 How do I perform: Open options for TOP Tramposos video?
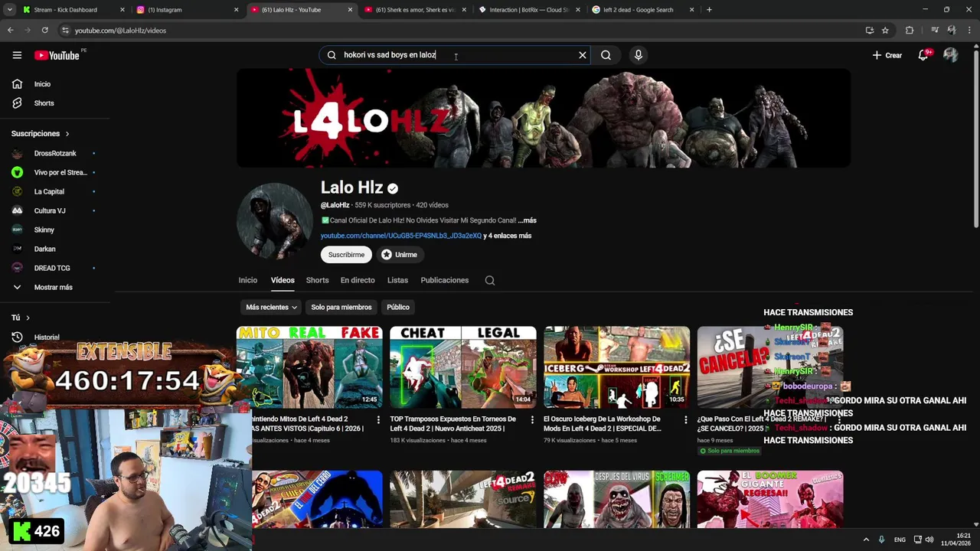(x=532, y=420)
